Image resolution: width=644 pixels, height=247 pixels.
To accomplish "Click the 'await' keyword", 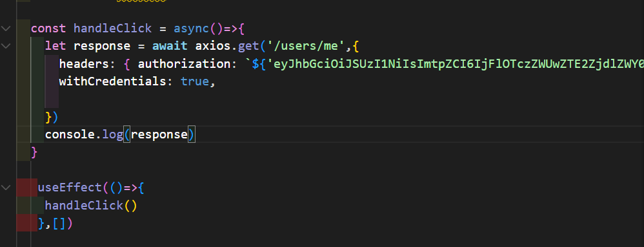I will pos(170,46).
